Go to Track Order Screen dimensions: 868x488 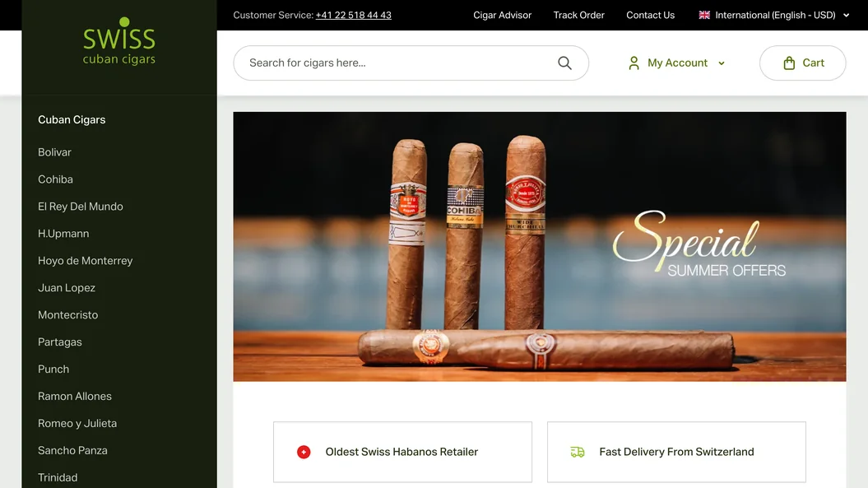click(x=579, y=15)
